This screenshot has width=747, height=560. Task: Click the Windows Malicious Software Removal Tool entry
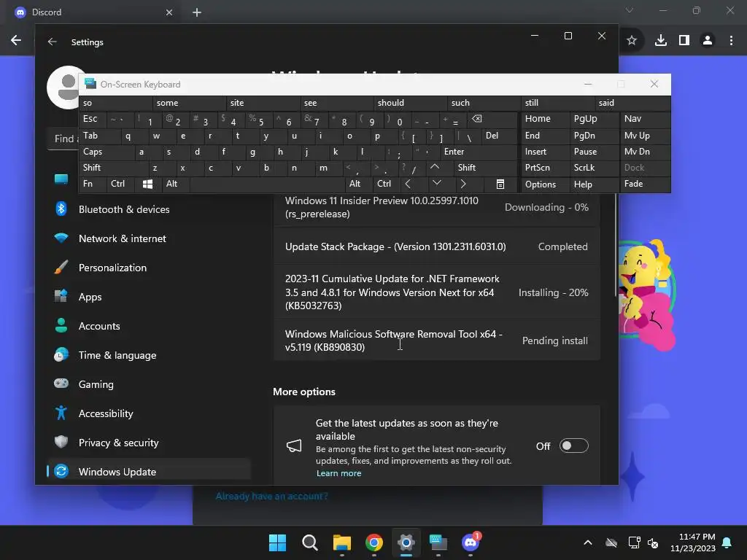[x=436, y=341]
